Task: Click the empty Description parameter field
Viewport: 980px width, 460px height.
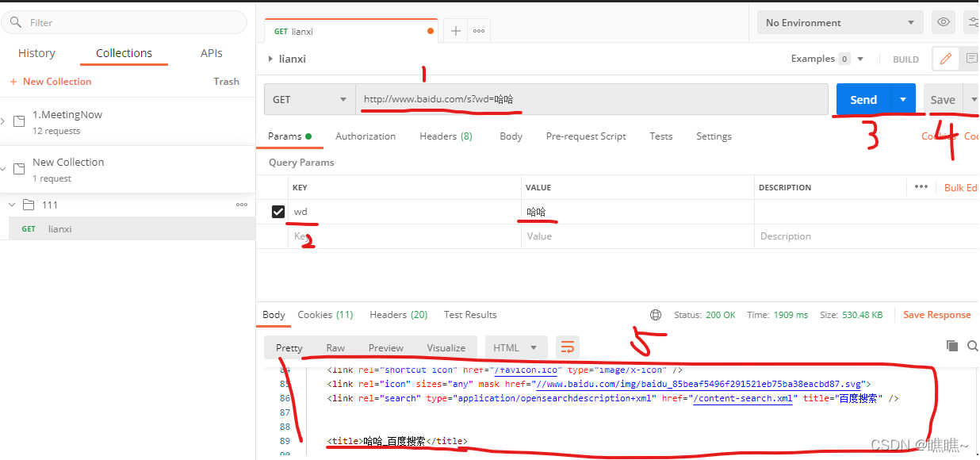Action: [x=867, y=236]
